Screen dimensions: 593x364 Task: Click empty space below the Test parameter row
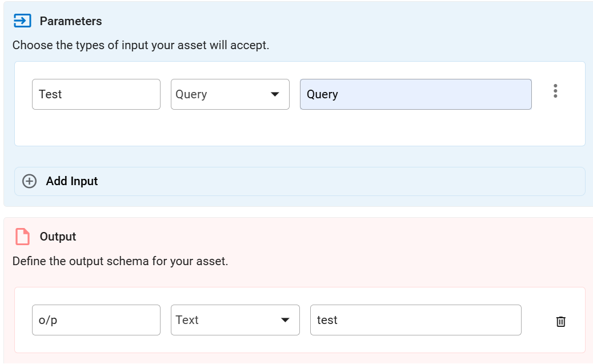[286, 129]
